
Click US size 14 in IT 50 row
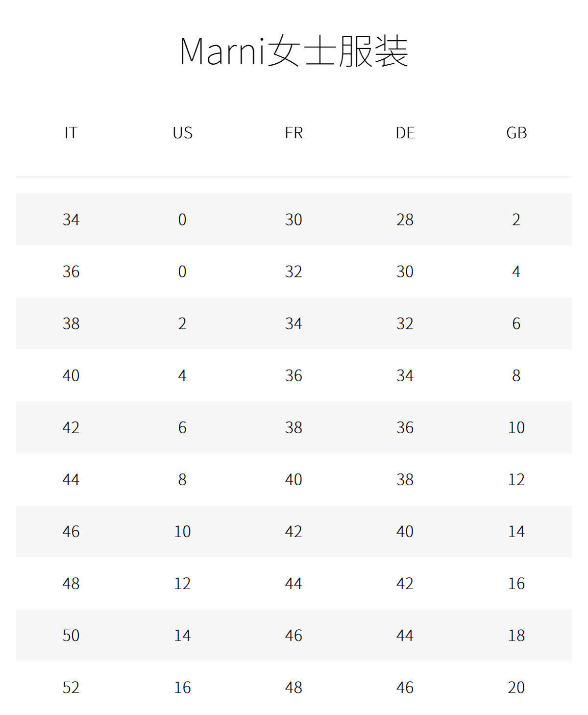point(182,635)
